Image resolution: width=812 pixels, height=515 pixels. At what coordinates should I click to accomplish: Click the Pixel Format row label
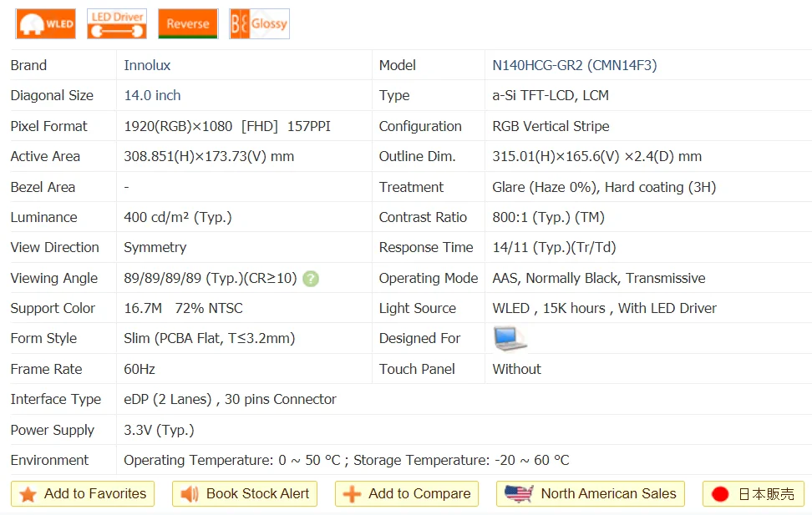(x=48, y=126)
